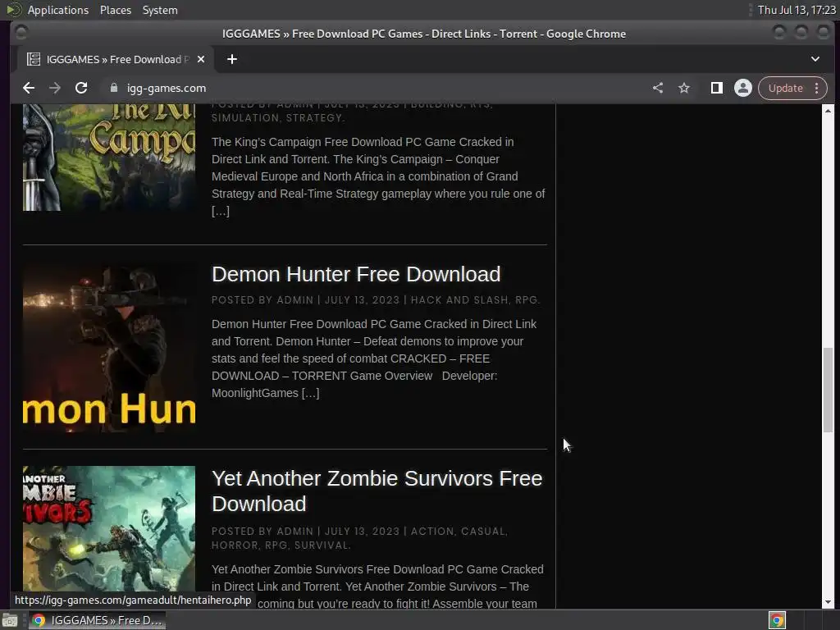Click the Demon Hunter game thumbnail
This screenshot has height=630, width=840.
point(109,347)
